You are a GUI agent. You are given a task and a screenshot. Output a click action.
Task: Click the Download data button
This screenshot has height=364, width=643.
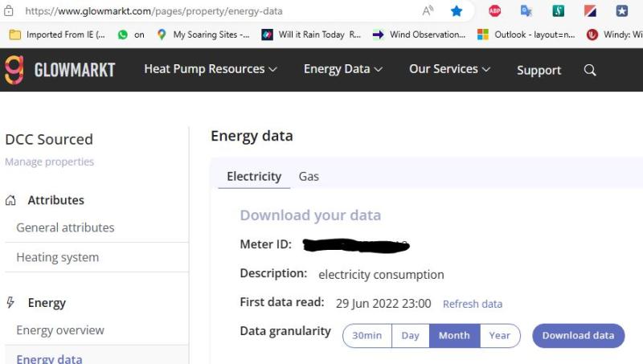pos(578,336)
